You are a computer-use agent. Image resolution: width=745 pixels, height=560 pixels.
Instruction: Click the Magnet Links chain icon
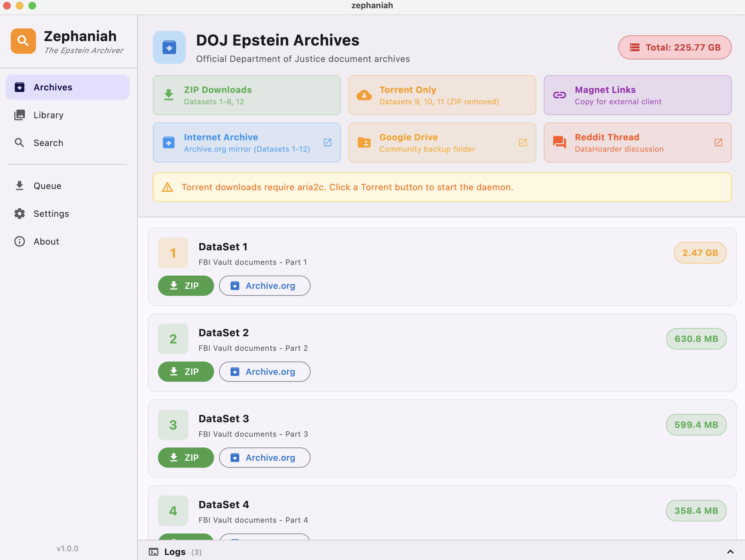pyautogui.click(x=560, y=95)
